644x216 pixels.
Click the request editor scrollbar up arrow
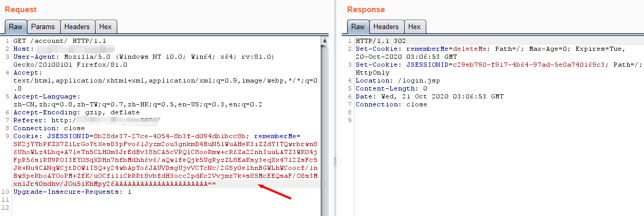[x=324, y=41]
